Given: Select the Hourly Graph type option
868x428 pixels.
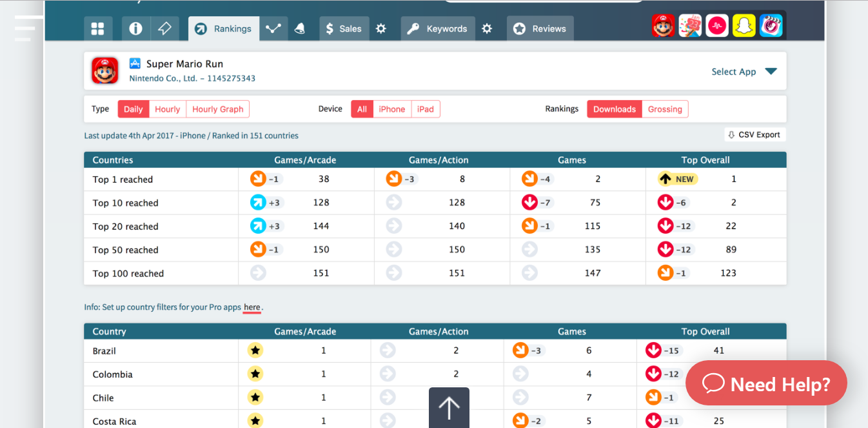Looking at the screenshot, I should pos(217,109).
